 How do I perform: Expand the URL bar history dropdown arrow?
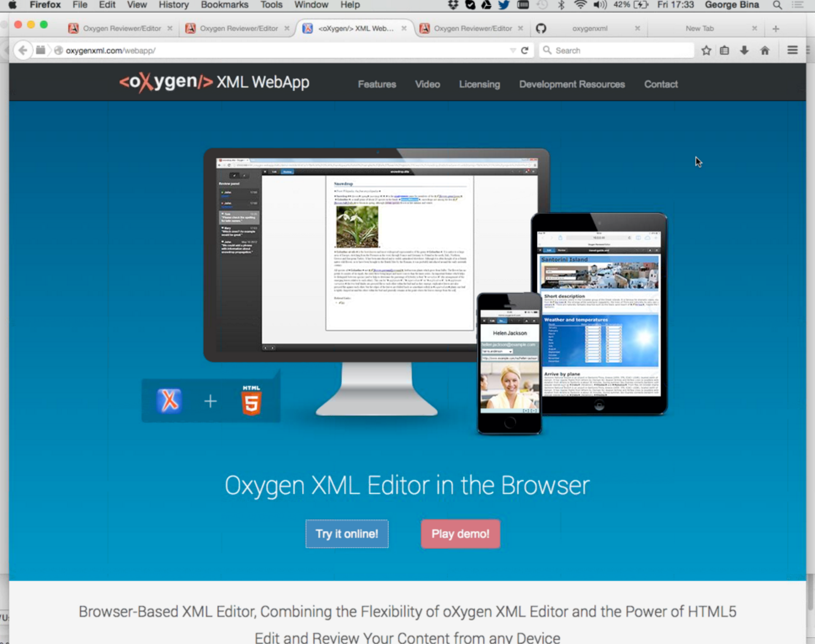coord(513,51)
